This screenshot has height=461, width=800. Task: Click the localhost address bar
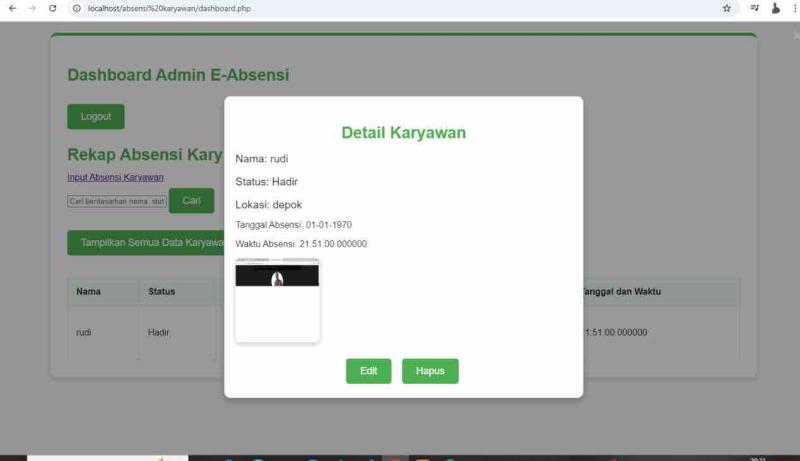(x=398, y=8)
